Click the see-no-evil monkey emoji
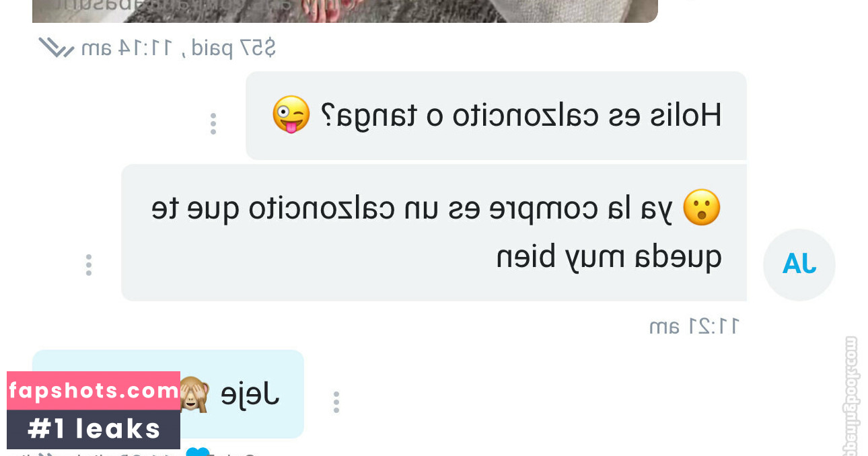Image resolution: width=868 pixels, height=456 pixels. click(x=194, y=394)
